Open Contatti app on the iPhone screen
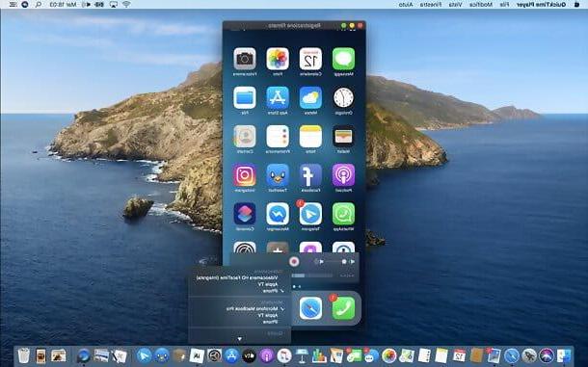Screen dimensions: 588x367 [x=245, y=137]
